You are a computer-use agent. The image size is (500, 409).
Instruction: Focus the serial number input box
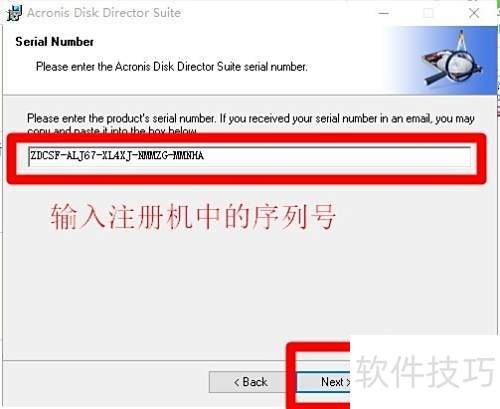[249, 156]
